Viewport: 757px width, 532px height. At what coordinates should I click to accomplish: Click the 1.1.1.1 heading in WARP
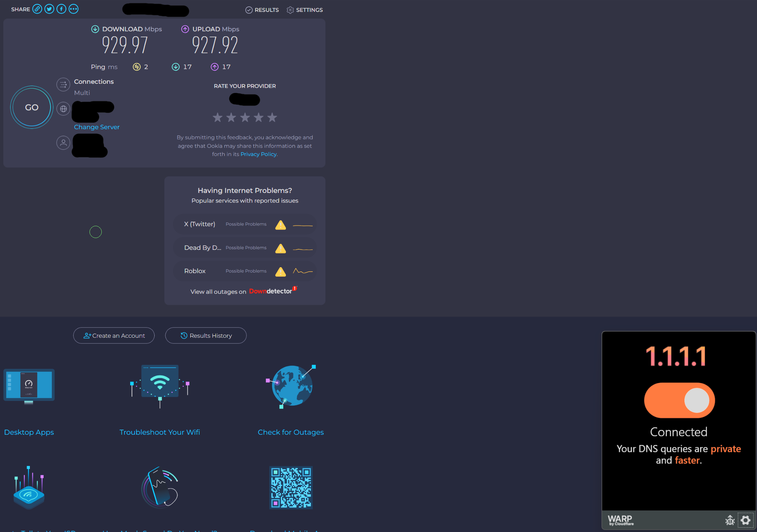(x=676, y=356)
